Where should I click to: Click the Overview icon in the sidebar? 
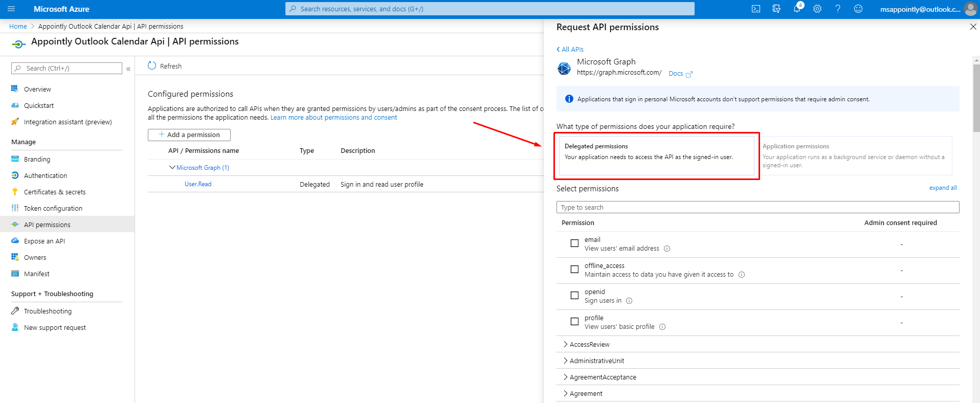pyautogui.click(x=15, y=88)
